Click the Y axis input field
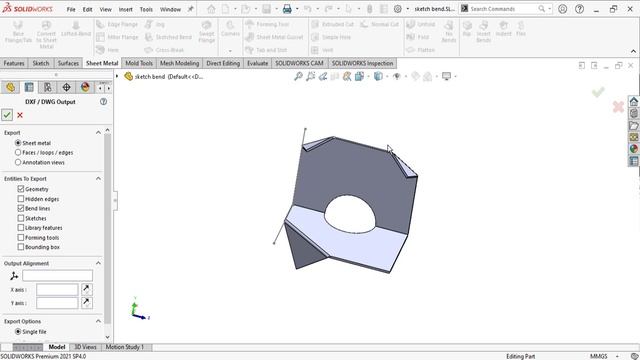The height and width of the screenshot is (360, 640). (x=57, y=303)
